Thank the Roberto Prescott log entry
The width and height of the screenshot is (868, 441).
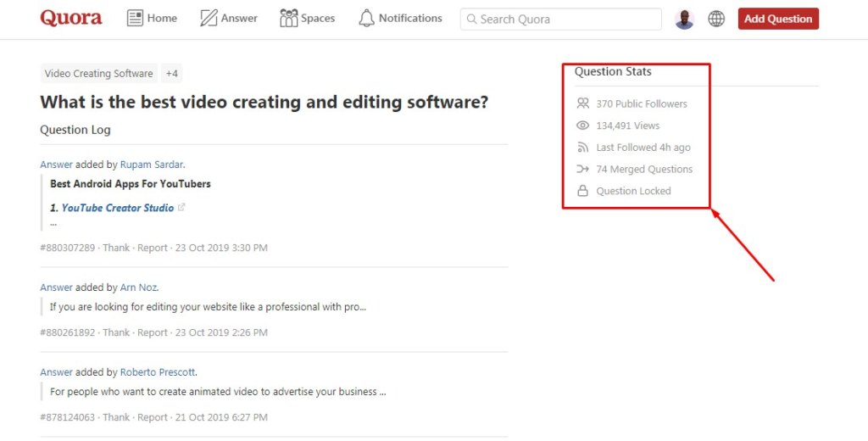(116, 417)
